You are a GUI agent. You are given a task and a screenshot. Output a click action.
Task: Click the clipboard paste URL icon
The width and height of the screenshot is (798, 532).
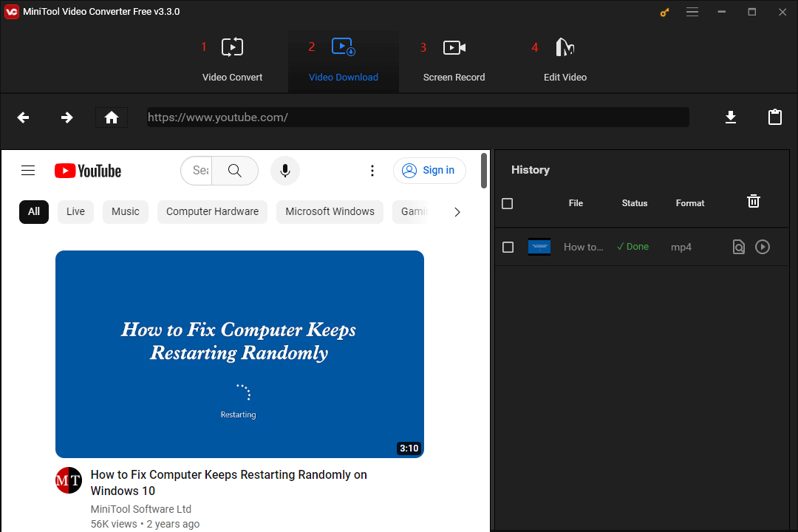pos(774,117)
